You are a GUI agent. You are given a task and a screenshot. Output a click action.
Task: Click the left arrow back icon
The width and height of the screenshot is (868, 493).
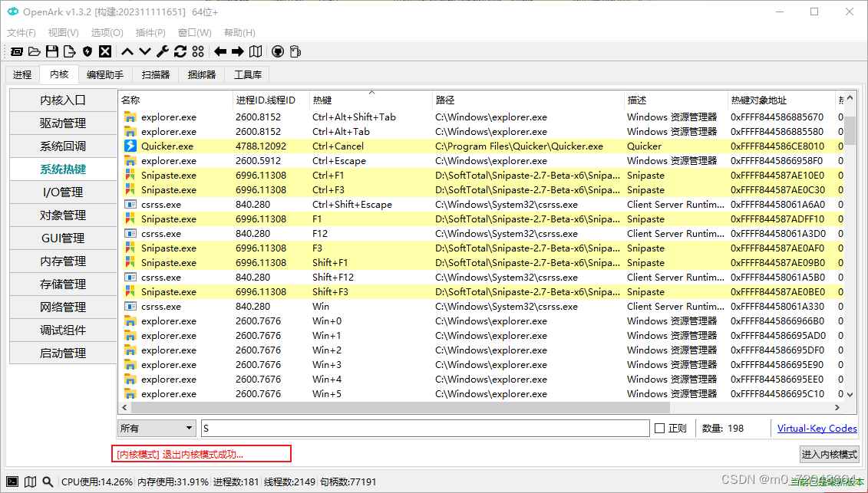(220, 51)
